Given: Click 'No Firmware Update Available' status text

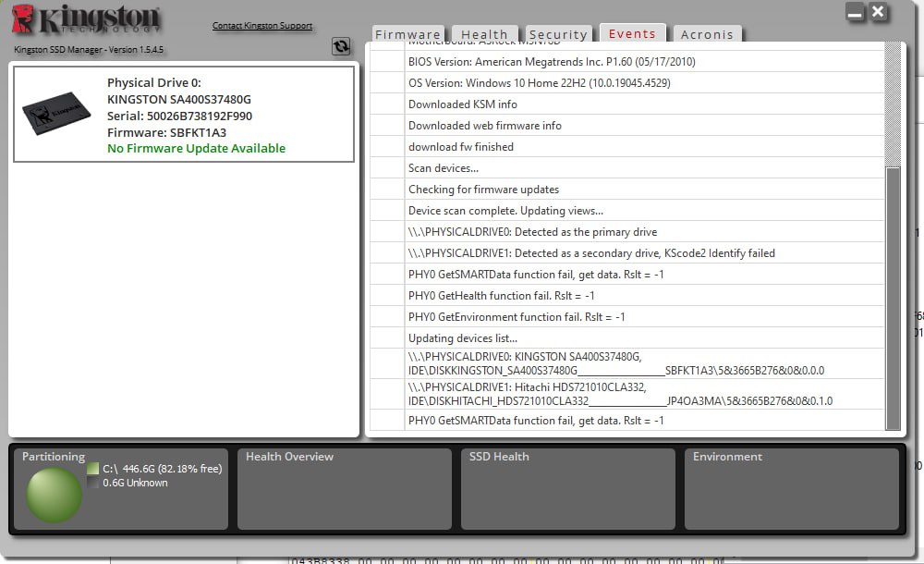Looking at the screenshot, I should click(x=196, y=149).
